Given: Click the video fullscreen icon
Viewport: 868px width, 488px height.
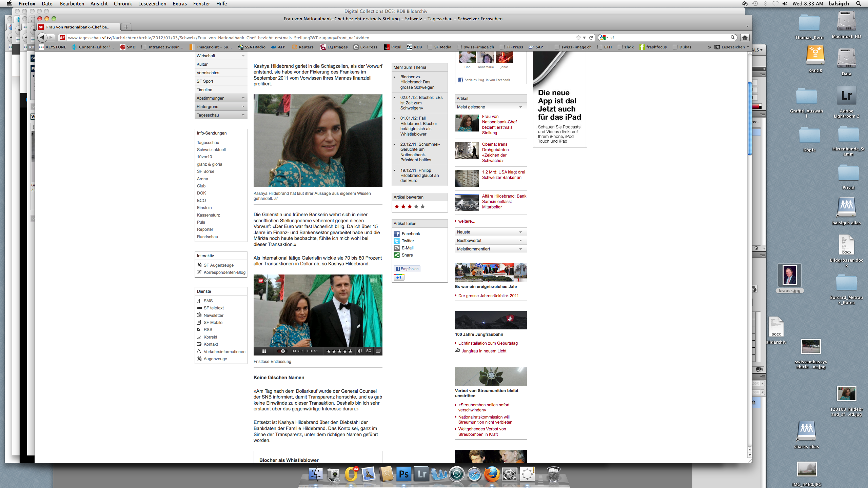Looking at the screenshot, I should (x=378, y=351).
